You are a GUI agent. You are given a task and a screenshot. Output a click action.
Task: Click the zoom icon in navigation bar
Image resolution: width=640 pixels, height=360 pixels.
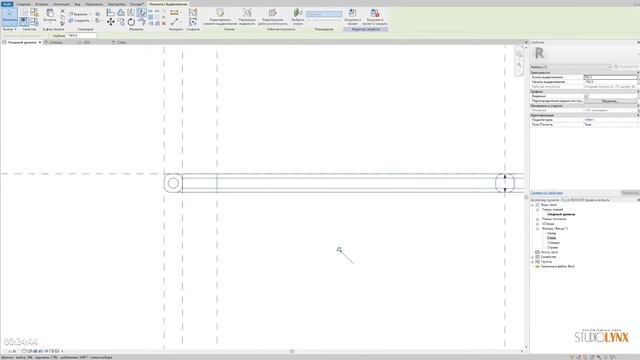(x=519, y=65)
